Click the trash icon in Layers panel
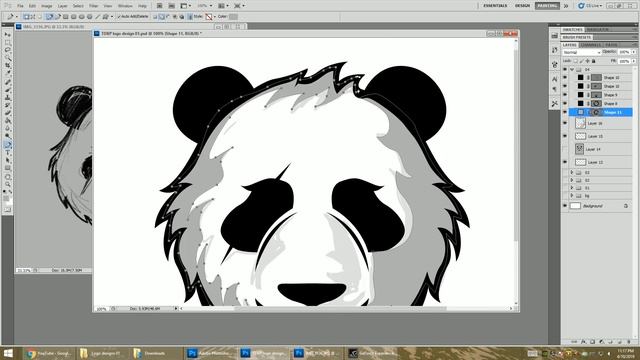The image size is (640, 360). click(x=629, y=342)
